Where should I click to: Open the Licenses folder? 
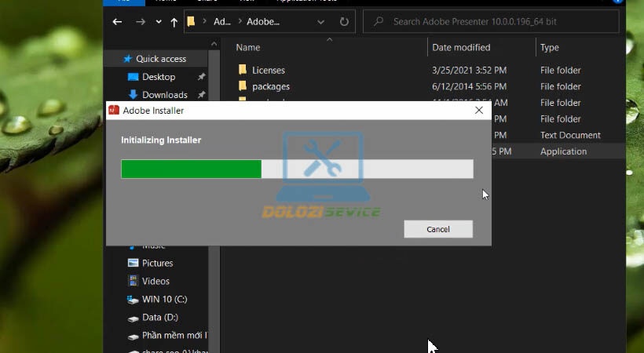point(268,70)
